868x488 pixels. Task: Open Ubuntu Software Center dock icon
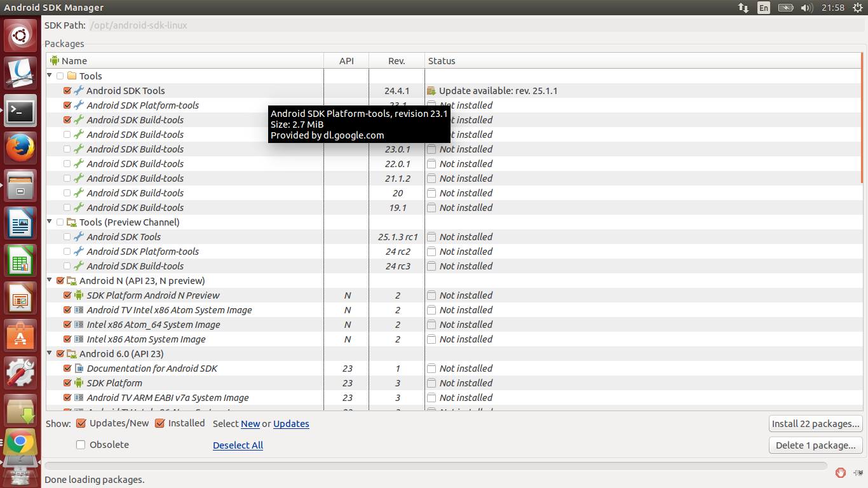pyautogui.click(x=20, y=336)
